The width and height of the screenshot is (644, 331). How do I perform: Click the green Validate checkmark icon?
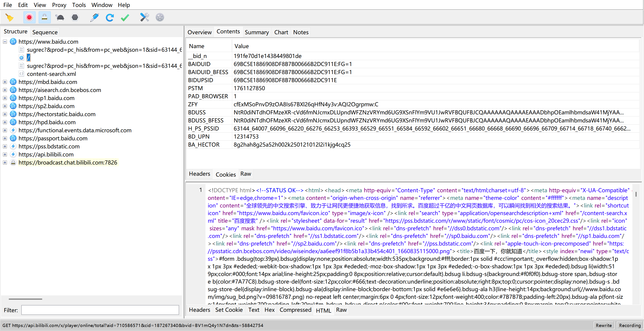click(x=125, y=17)
